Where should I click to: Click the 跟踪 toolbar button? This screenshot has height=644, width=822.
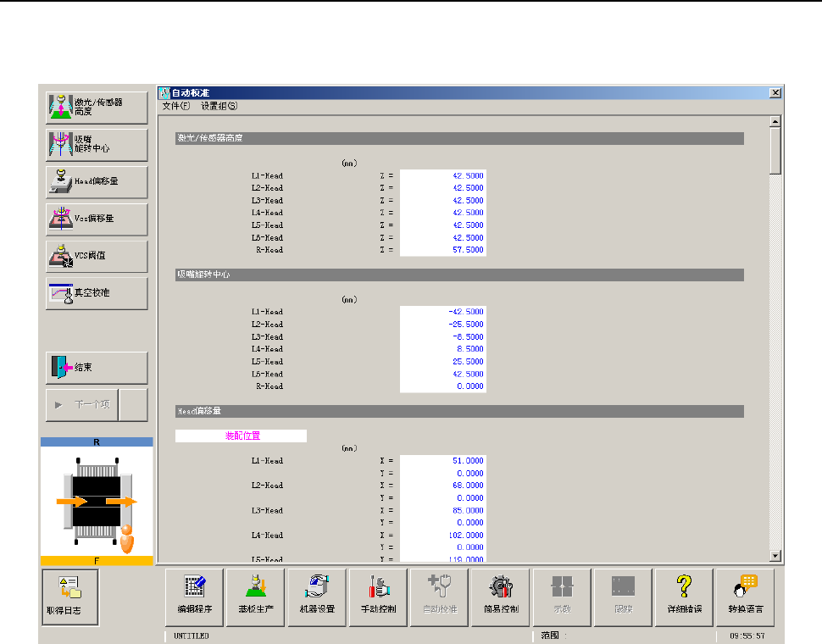tap(624, 597)
